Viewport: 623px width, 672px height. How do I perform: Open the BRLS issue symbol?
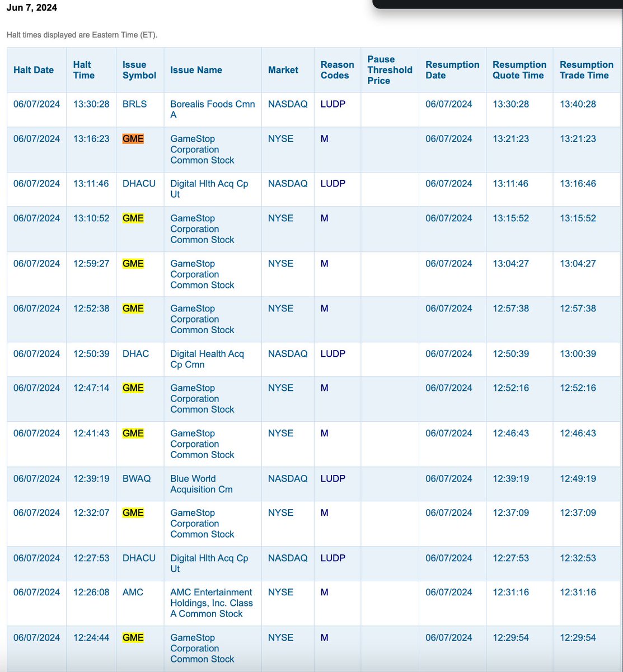point(135,104)
